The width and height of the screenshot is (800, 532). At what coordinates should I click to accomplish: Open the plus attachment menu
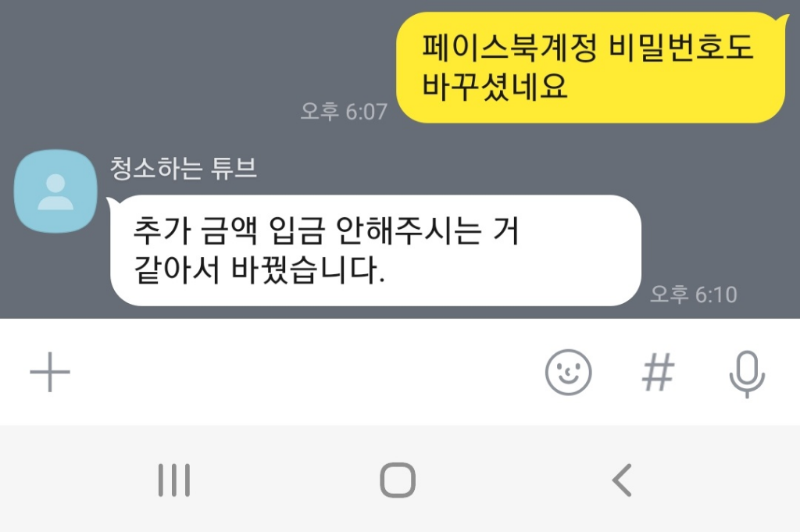pyautogui.click(x=50, y=372)
